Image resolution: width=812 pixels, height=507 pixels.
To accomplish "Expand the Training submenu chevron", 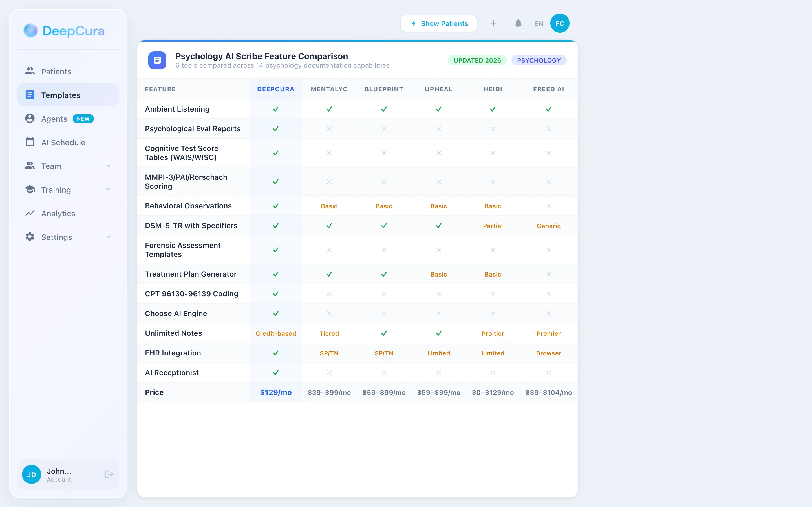I will click(108, 190).
